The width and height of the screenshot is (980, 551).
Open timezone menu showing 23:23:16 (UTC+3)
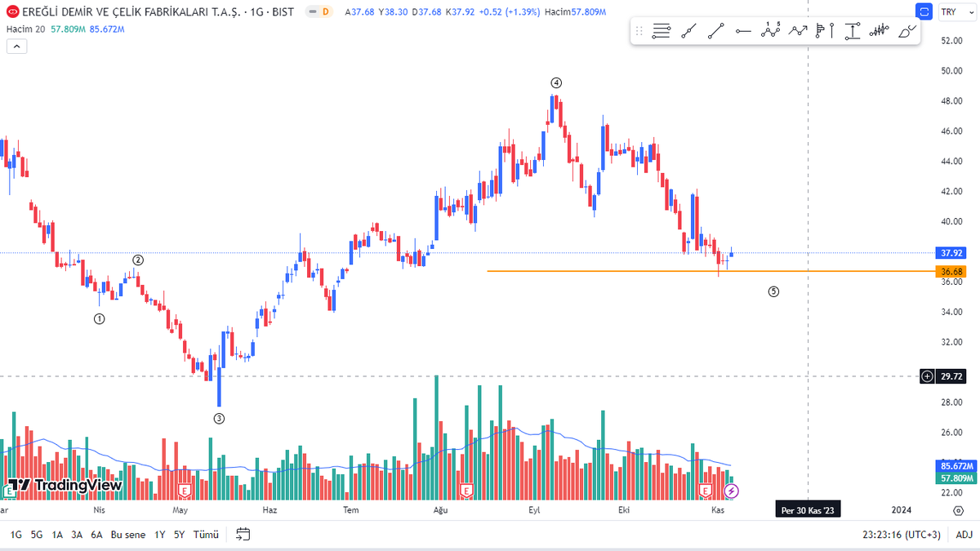[901, 535]
